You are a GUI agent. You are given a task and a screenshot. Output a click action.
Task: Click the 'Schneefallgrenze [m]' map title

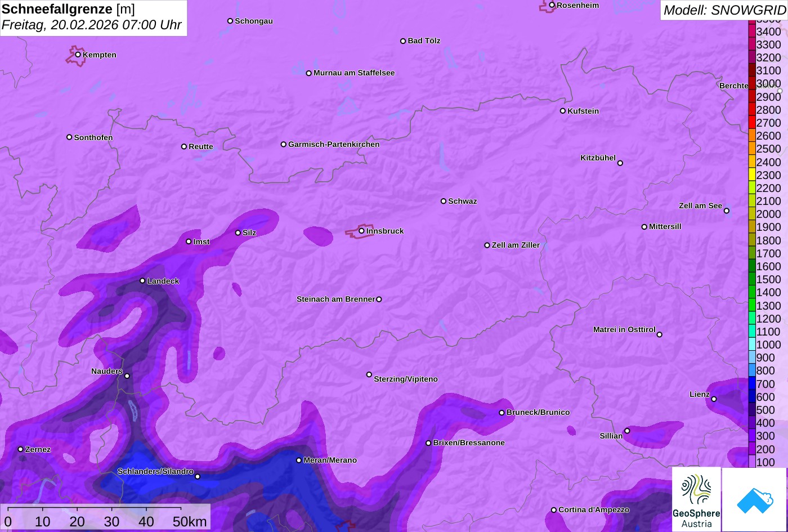pos(68,9)
